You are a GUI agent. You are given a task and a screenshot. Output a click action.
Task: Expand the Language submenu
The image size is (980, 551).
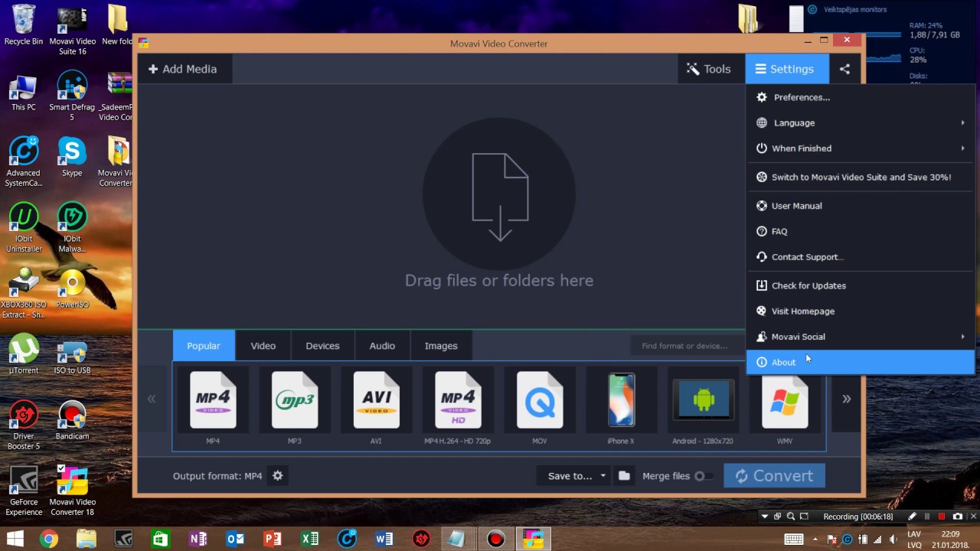point(861,122)
